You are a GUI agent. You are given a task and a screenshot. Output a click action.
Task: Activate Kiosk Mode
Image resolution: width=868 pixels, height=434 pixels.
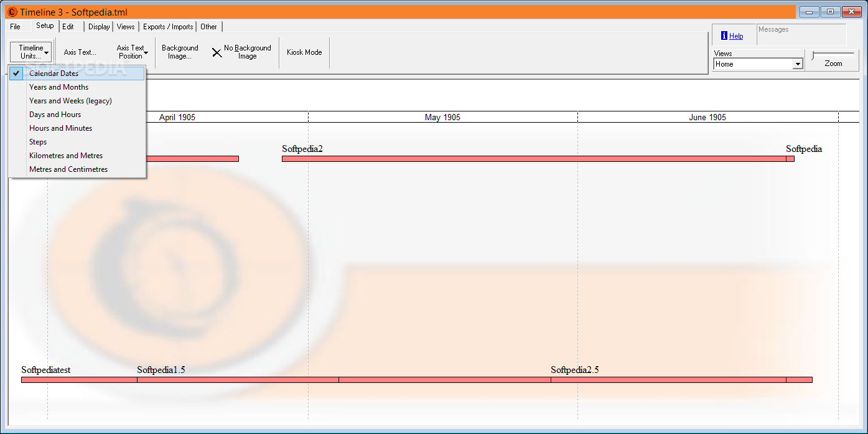304,52
